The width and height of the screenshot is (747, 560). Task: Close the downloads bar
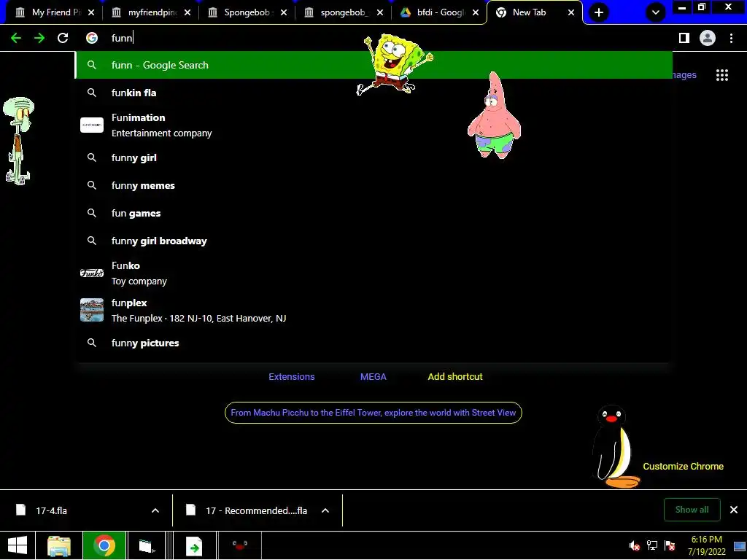click(x=734, y=510)
